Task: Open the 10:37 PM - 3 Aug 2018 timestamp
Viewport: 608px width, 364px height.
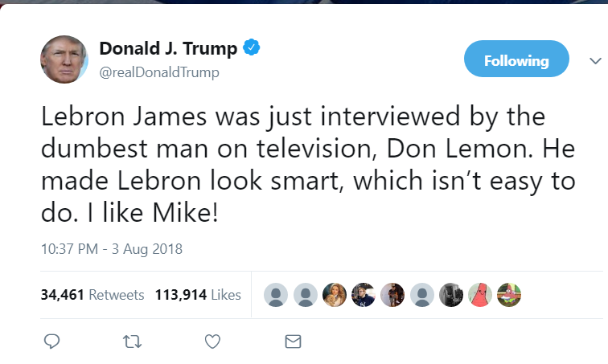Action: [111, 249]
